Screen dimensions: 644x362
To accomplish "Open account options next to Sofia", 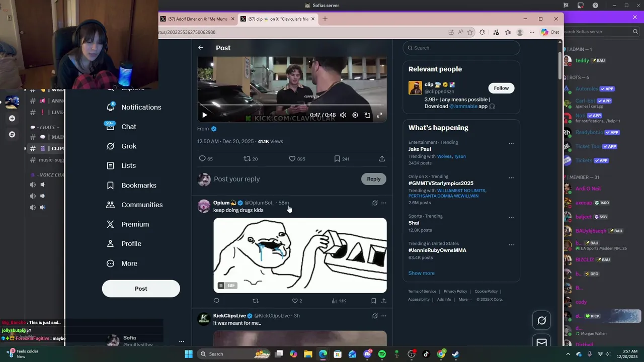I will point(182,341).
